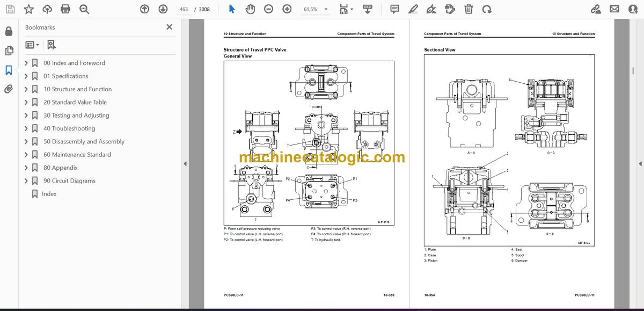Expand the 80 Appendix bookmark
This screenshot has width=644, height=311.
[26, 168]
